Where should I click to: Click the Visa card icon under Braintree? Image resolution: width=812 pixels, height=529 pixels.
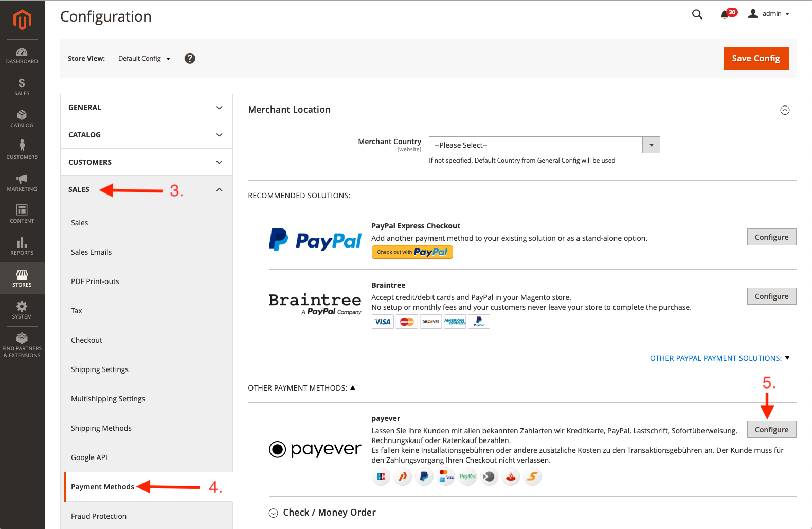point(383,322)
